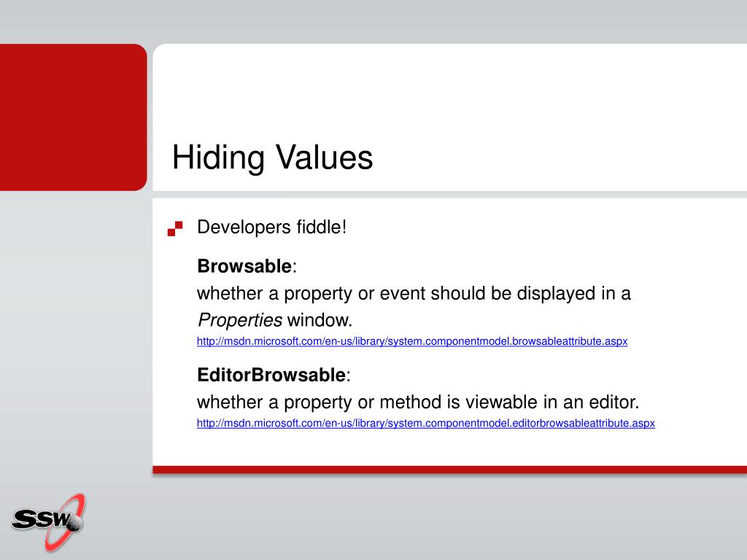The height and width of the screenshot is (560, 747).
Task: Select the bold 'Browsable' heading
Action: coord(244,266)
